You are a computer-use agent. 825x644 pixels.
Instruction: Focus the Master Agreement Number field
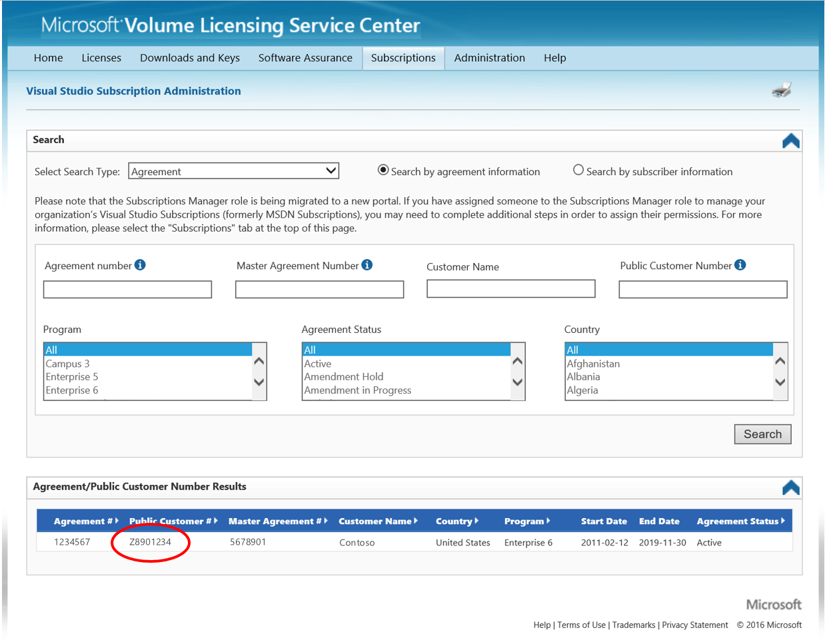point(320,290)
